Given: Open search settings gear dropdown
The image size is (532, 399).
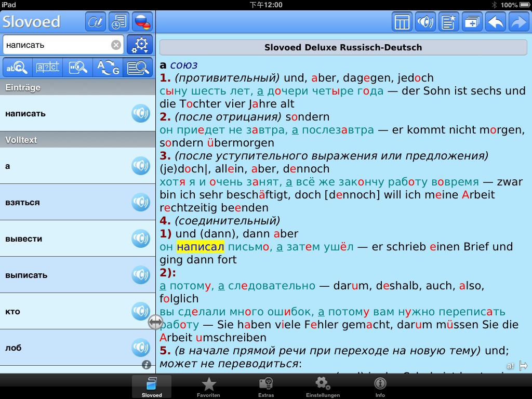Looking at the screenshot, I should pos(140,45).
